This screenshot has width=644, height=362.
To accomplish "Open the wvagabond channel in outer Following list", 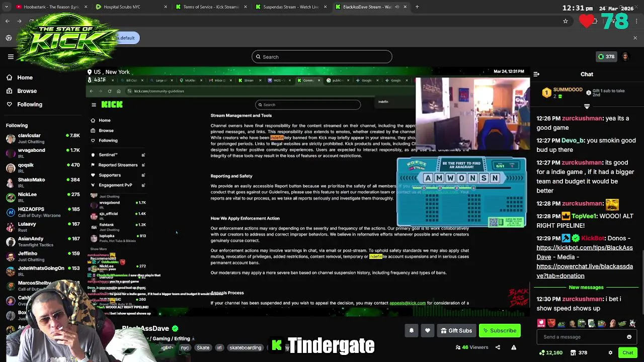I will [43, 153].
